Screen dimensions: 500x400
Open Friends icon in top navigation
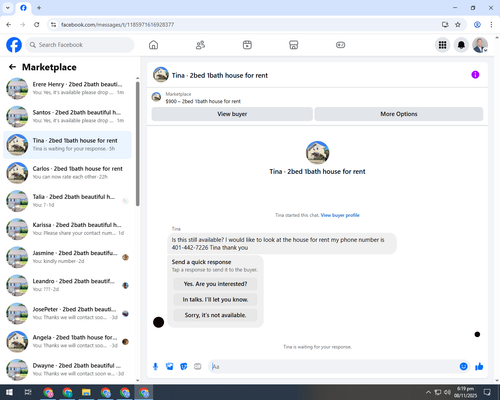point(200,45)
